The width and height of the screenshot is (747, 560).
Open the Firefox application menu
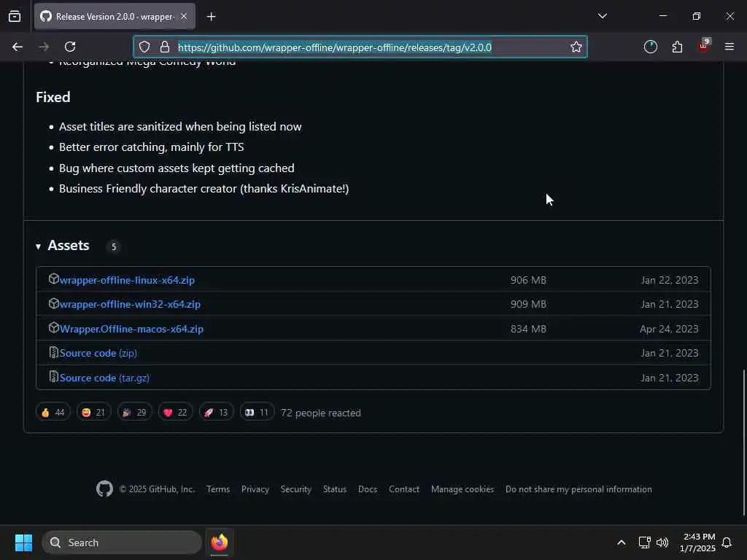[729, 47]
